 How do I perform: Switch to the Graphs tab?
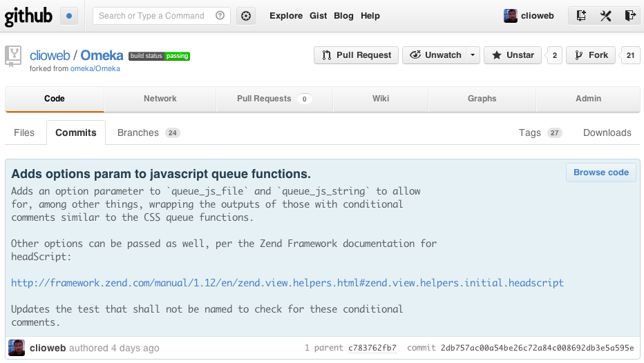click(482, 99)
